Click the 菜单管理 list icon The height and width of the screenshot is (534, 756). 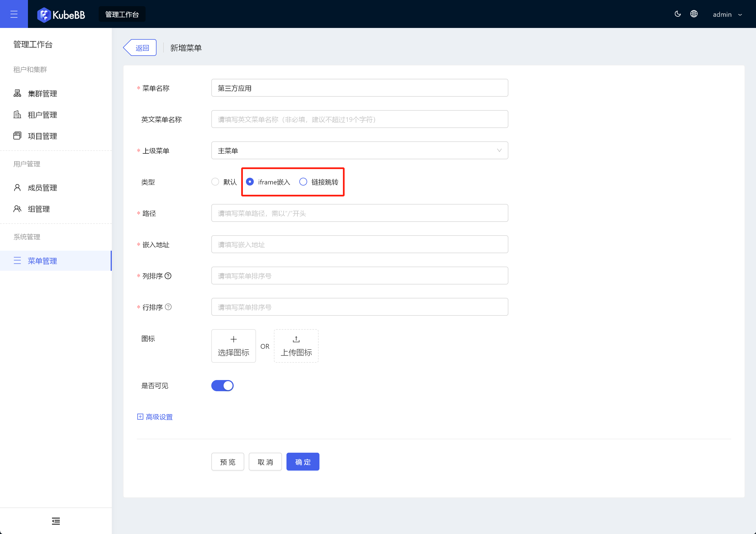pos(17,261)
